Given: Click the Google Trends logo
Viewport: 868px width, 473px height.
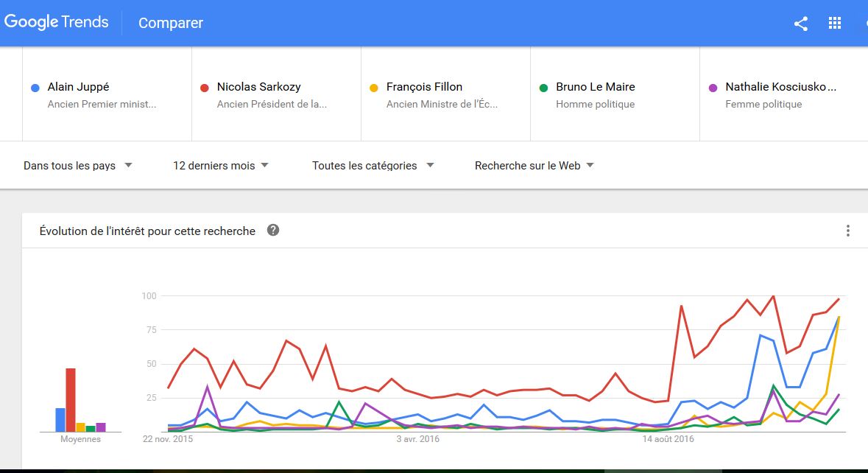Looking at the screenshot, I should point(57,22).
